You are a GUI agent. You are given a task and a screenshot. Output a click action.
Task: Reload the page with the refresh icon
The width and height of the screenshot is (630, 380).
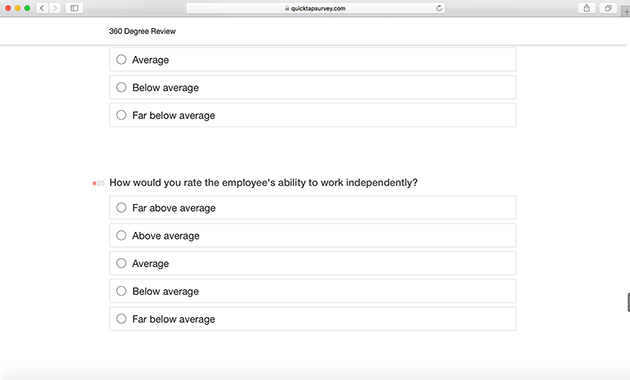pos(439,8)
